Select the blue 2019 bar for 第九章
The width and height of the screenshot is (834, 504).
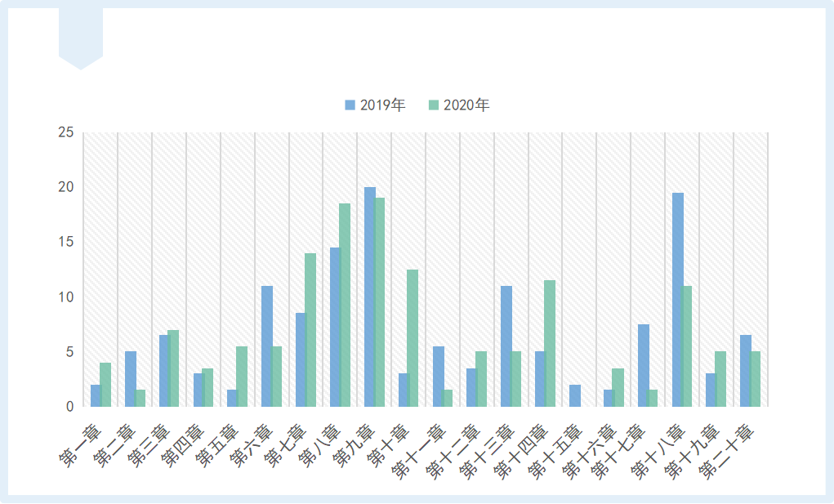[370, 297]
